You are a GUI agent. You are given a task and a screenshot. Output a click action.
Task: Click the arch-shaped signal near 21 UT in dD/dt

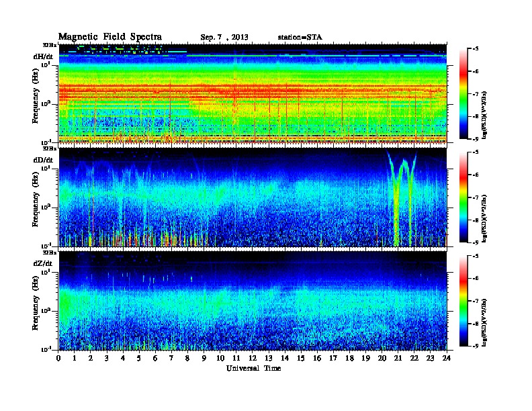coord(402,197)
